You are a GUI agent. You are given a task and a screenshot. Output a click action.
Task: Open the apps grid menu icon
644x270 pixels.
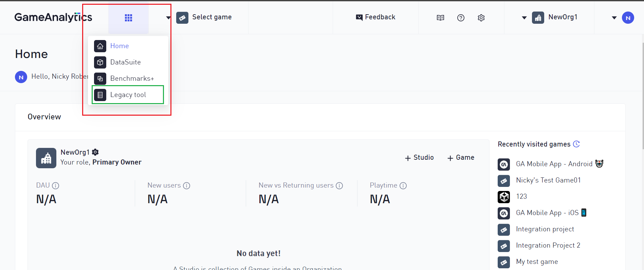(x=128, y=18)
